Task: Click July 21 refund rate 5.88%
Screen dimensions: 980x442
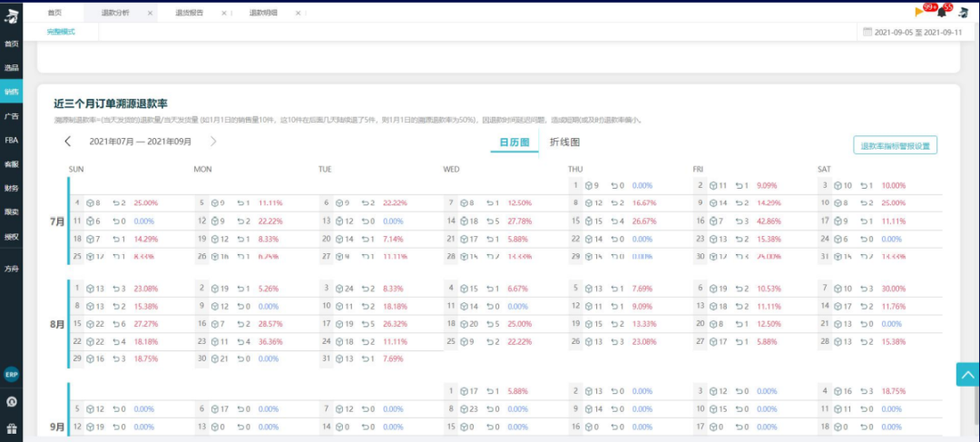Action: (519, 239)
